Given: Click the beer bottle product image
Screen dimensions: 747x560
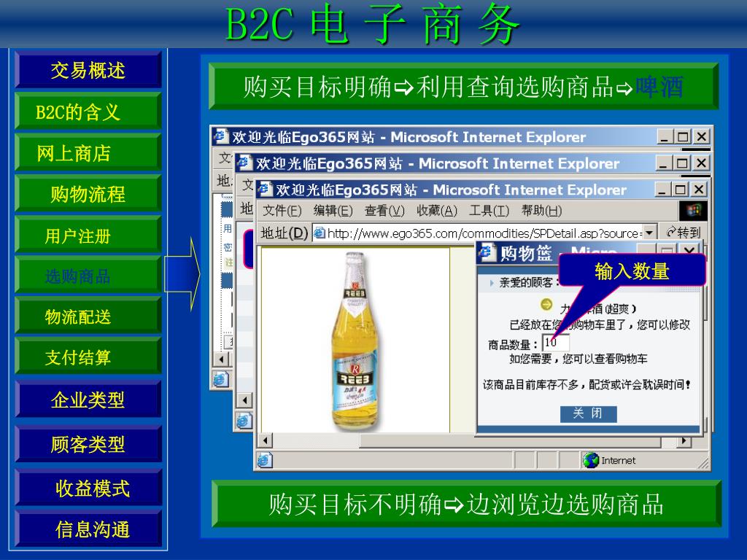Looking at the screenshot, I should click(355, 341).
